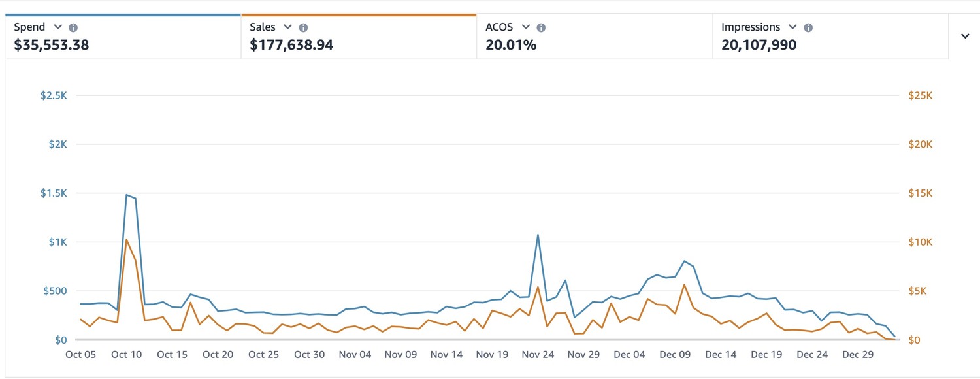Click the Nov 29 date axis label
Image resolution: width=980 pixels, height=379 pixels.
point(584,355)
